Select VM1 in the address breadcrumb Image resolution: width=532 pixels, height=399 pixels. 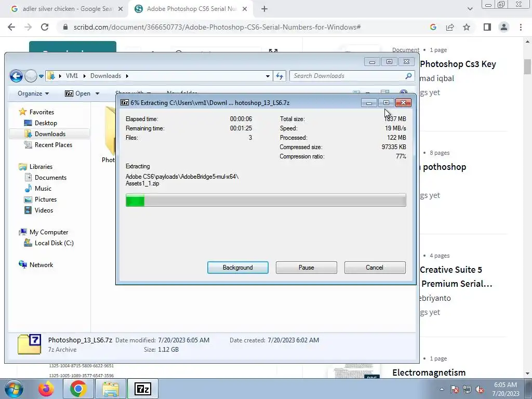[72, 76]
